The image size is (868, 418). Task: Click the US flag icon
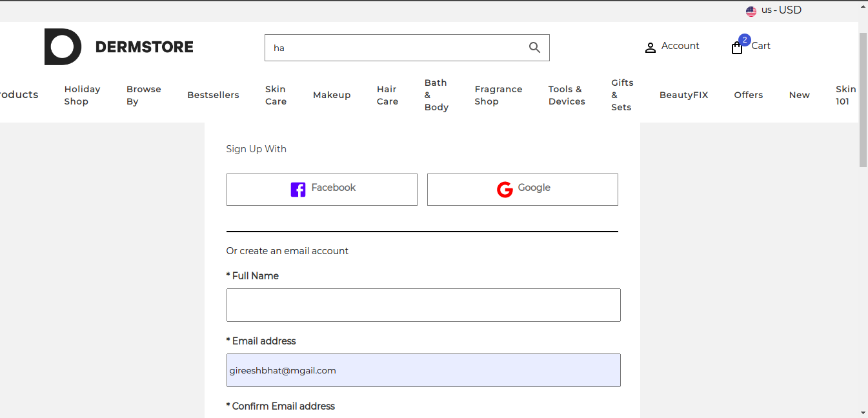point(751,11)
